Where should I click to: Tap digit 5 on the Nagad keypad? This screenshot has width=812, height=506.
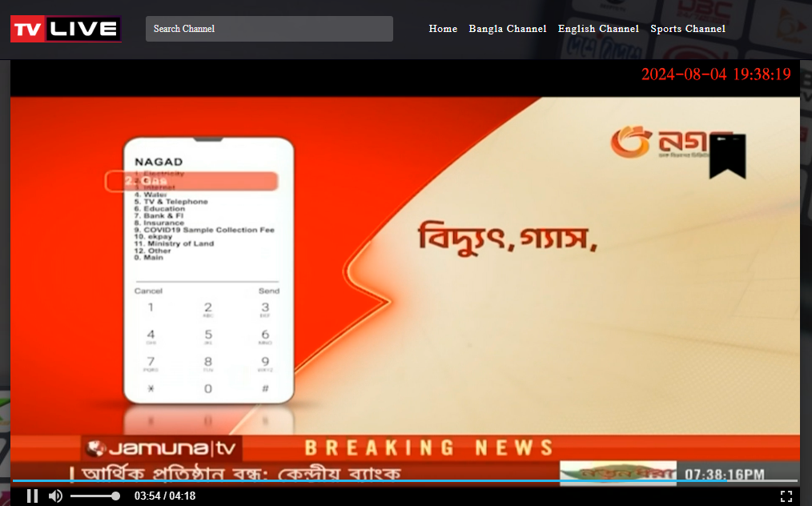tap(207, 335)
